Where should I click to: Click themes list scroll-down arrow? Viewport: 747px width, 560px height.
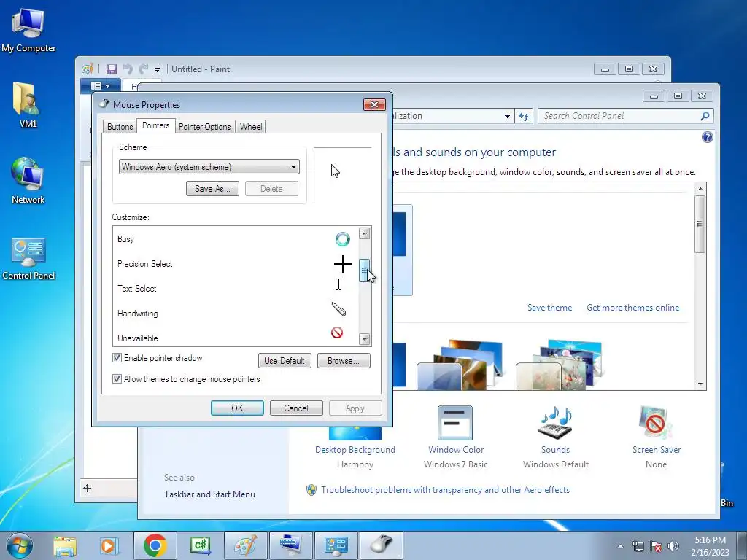[x=700, y=384]
